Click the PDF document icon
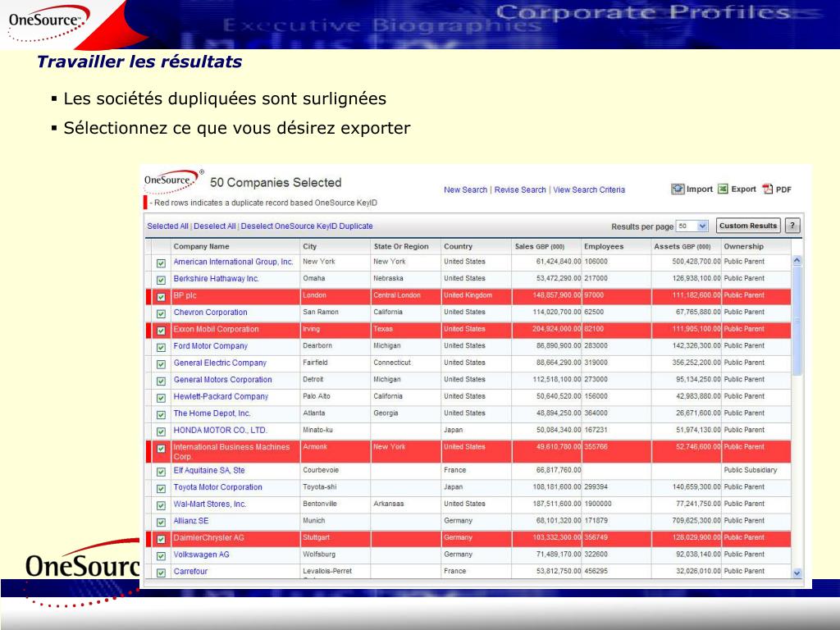The width and height of the screenshot is (840, 630). pyautogui.click(x=768, y=189)
